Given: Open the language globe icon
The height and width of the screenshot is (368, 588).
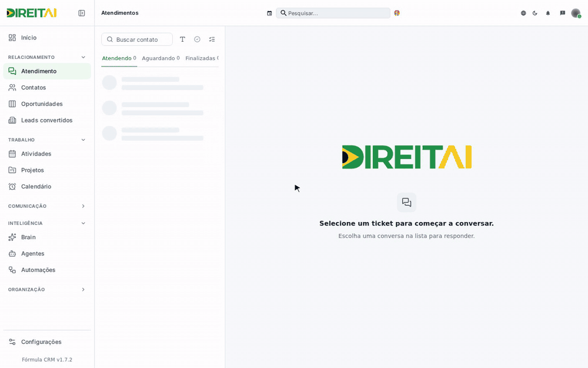Looking at the screenshot, I should click(523, 13).
